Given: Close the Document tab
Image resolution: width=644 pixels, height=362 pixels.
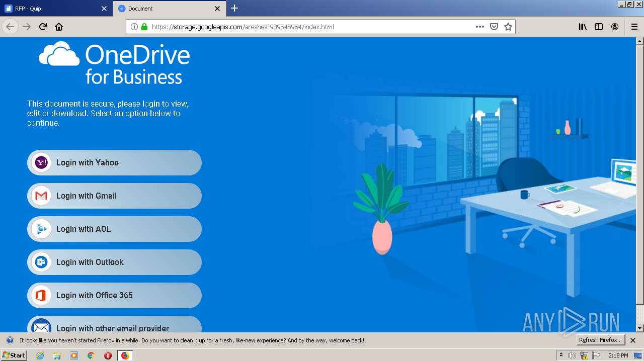Looking at the screenshot, I should pos(217,9).
